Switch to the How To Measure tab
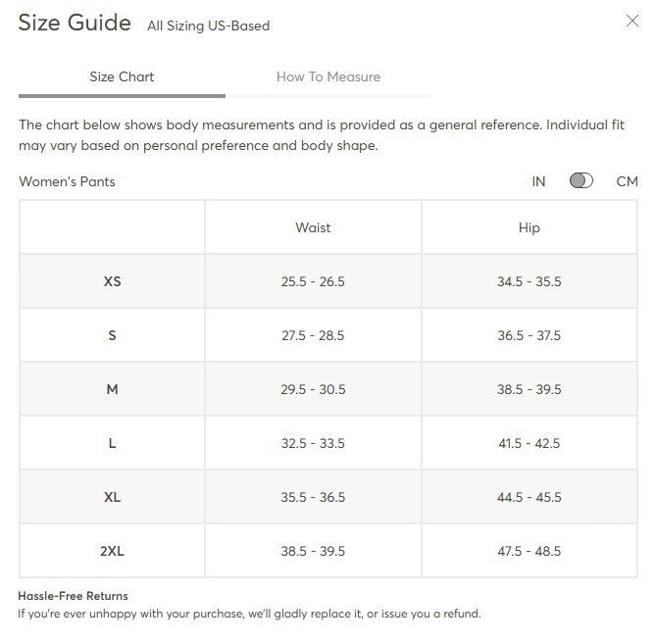The image size is (656, 644). (x=328, y=76)
